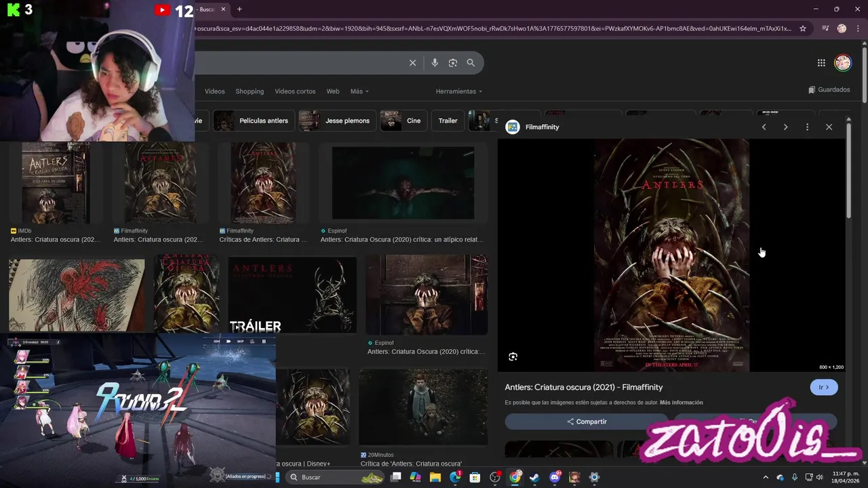This screenshot has width=868, height=488.
Task: Click the preview panel scrollbar
Action: pyautogui.click(x=848, y=169)
